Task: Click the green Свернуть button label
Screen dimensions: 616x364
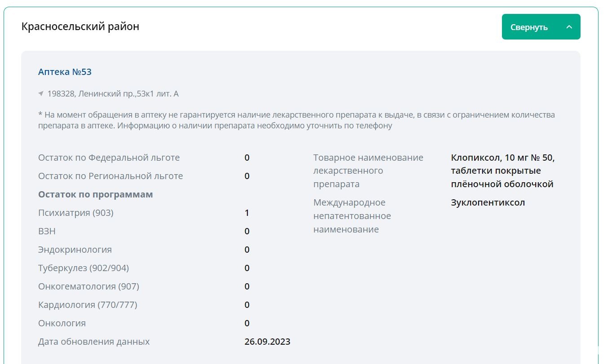Action: (529, 27)
